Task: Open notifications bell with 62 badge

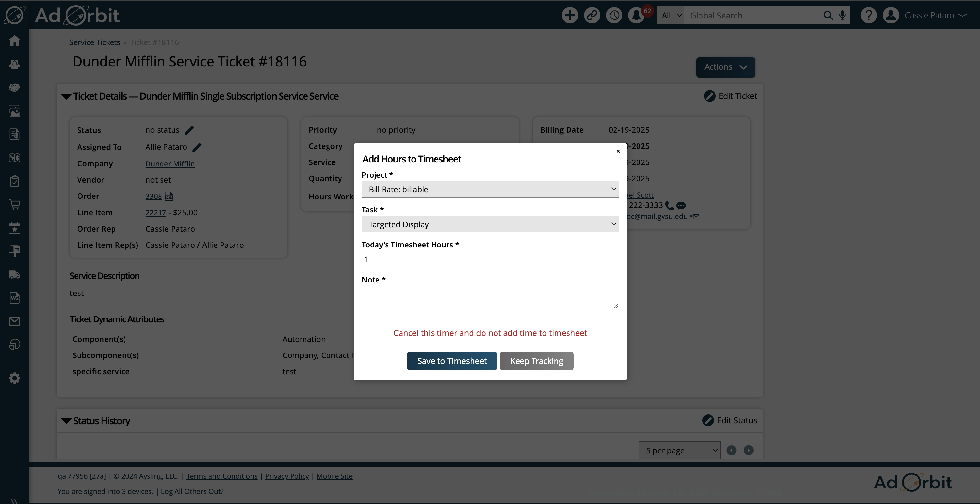Action: tap(636, 15)
